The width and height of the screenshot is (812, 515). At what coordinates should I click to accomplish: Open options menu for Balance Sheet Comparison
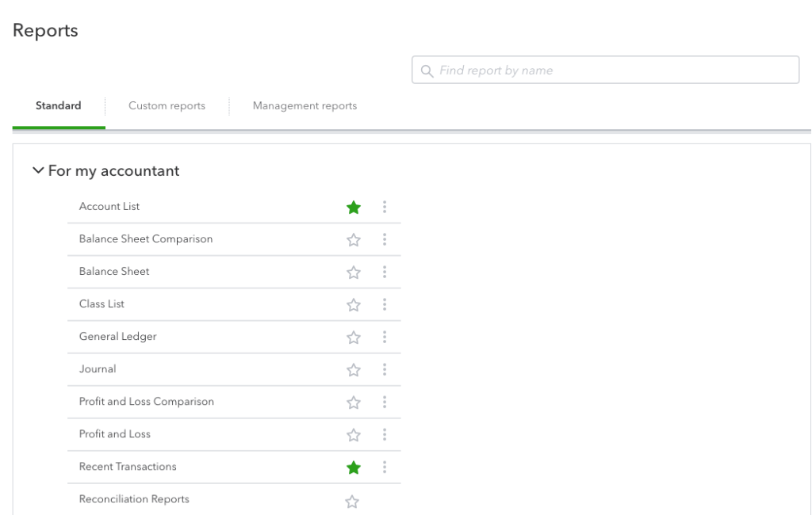(385, 238)
